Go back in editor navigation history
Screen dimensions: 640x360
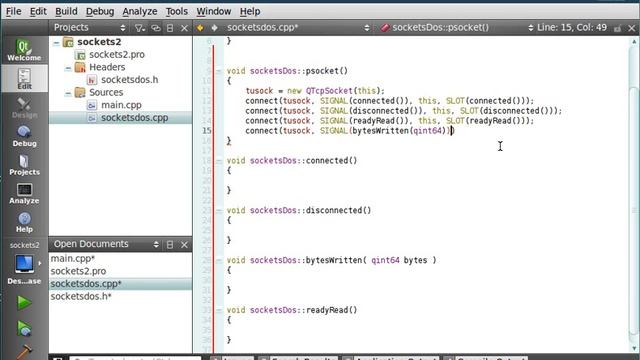pyautogui.click(x=200, y=28)
